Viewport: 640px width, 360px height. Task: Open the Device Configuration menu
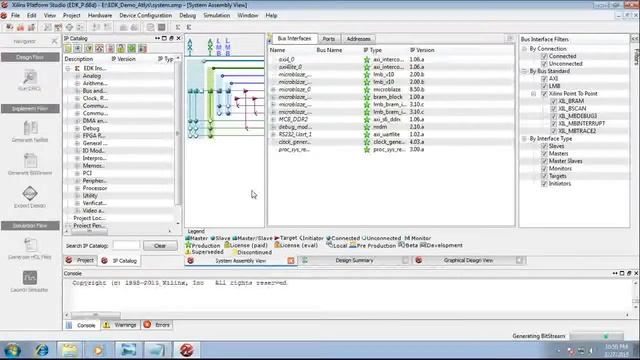pos(145,16)
